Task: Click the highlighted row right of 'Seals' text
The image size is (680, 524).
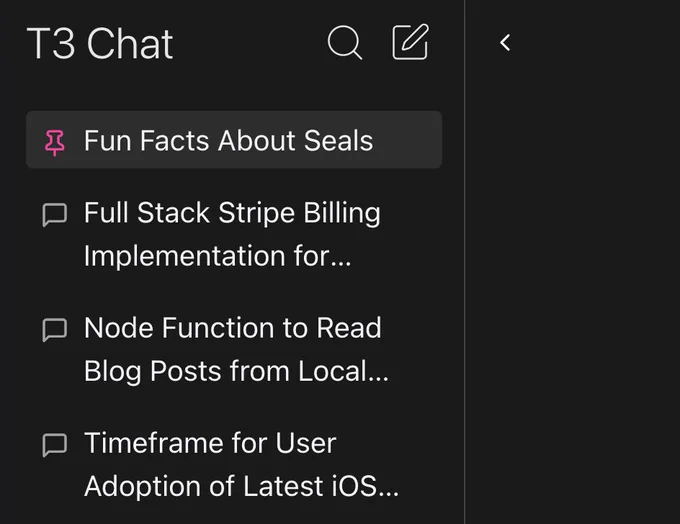Action: click(408, 140)
